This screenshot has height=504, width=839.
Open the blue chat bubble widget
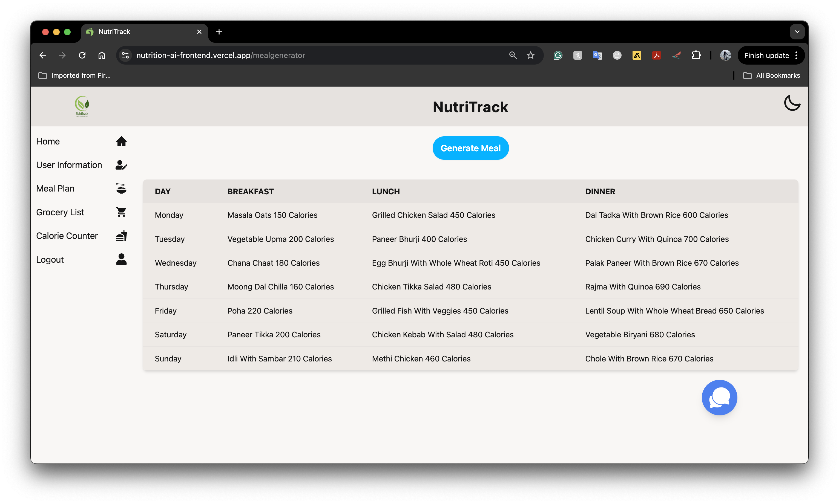point(719,397)
